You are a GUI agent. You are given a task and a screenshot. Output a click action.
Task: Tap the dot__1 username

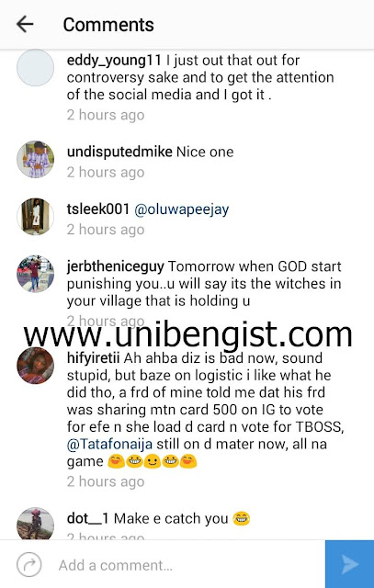(x=88, y=518)
